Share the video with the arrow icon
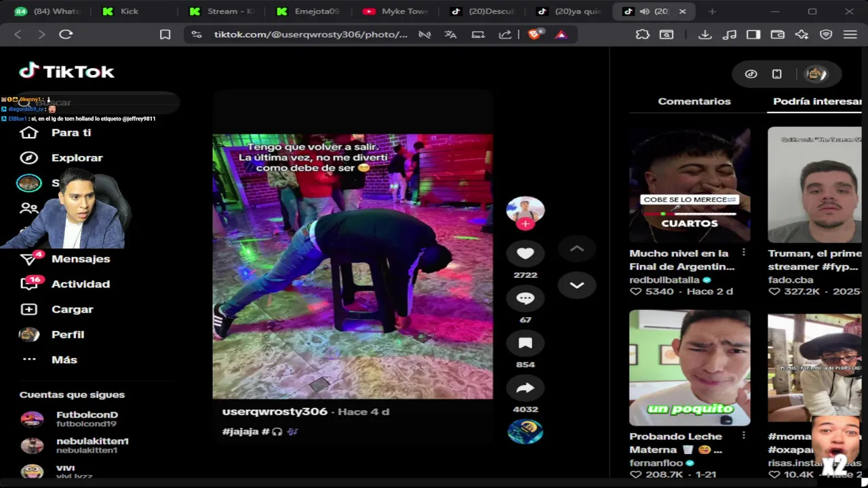 [x=526, y=388]
